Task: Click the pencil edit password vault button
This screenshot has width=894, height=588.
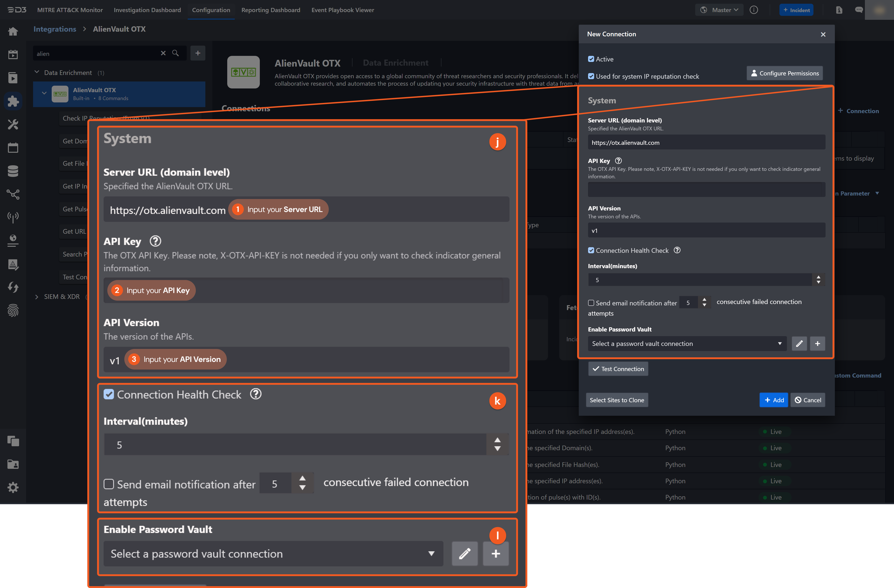Action: point(799,344)
